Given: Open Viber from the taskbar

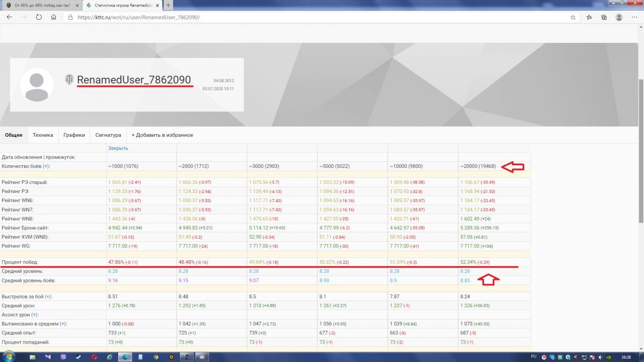Looking at the screenshot, I should [63, 357].
